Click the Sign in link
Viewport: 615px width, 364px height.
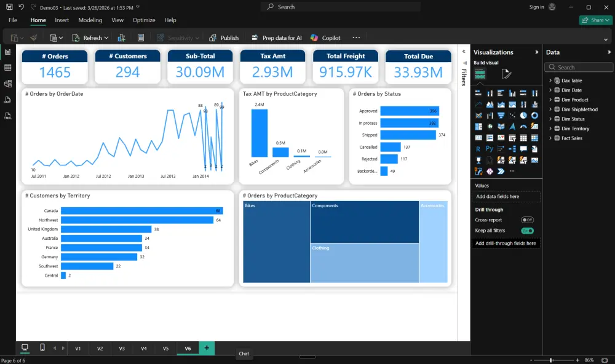(x=536, y=7)
